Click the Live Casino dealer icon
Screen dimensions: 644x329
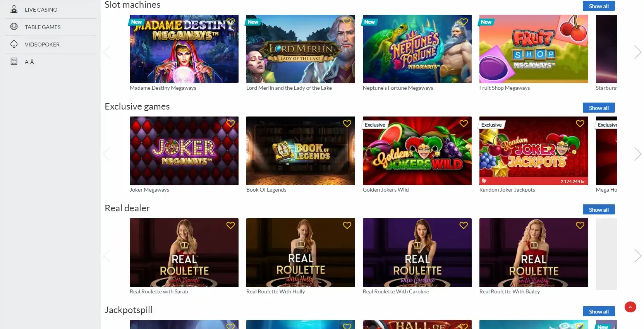pyautogui.click(x=14, y=9)
